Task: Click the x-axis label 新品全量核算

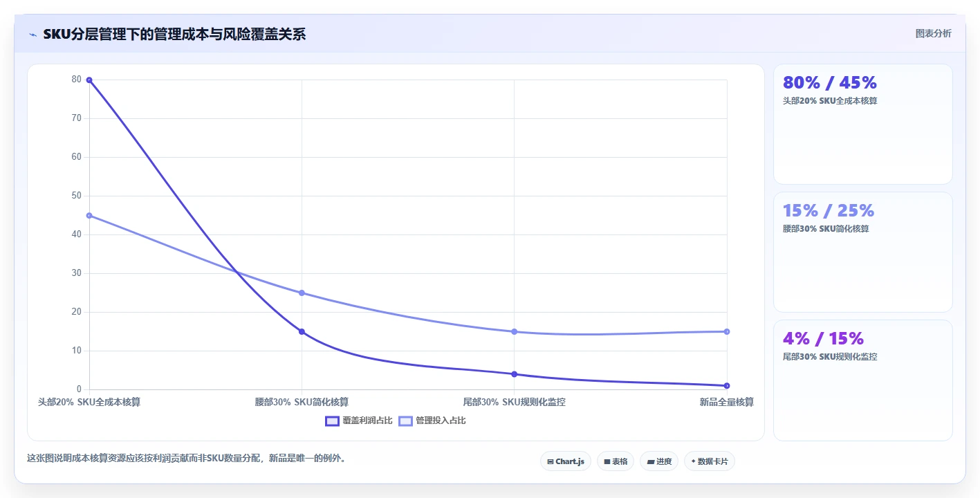Action: point(727,402)
